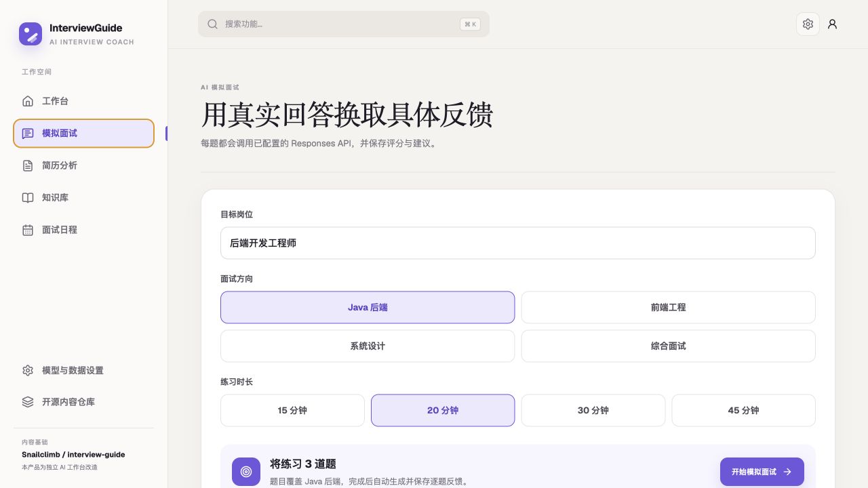868x488 pixels.
Task: Go to 工作台 in the sidebar
Action: click(x=83, y=101)
